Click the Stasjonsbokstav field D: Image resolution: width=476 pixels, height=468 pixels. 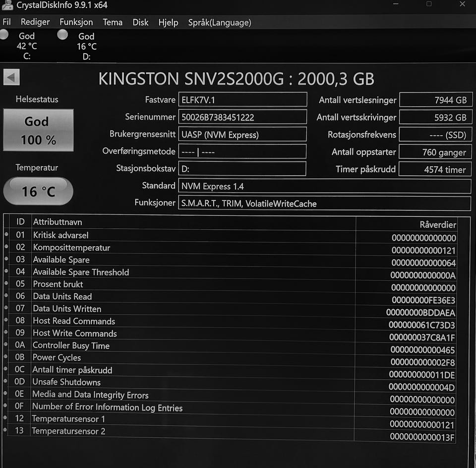tap(242, 169)
